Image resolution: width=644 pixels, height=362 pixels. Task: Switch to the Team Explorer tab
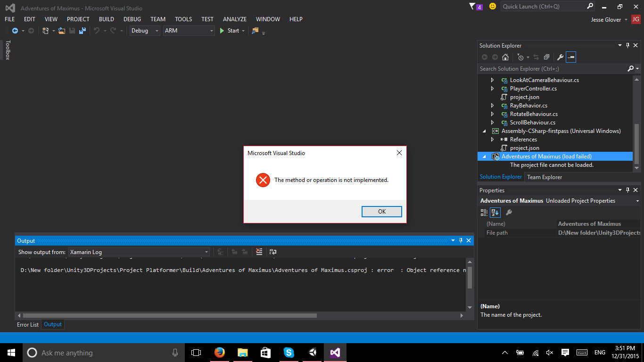pos(545,177)
